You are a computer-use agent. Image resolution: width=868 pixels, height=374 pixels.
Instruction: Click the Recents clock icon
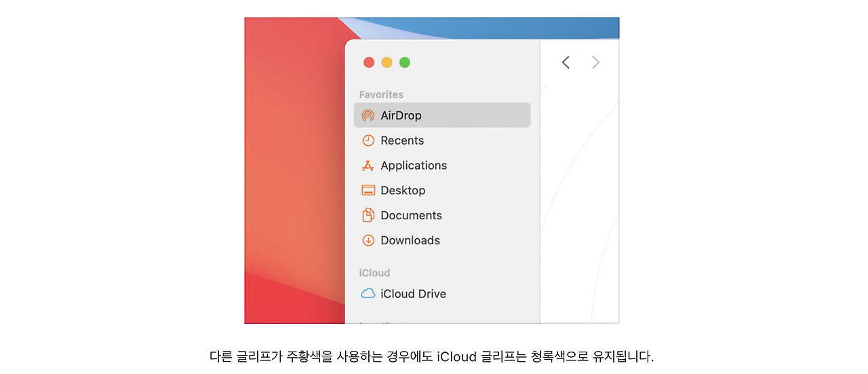coord(368,141)
